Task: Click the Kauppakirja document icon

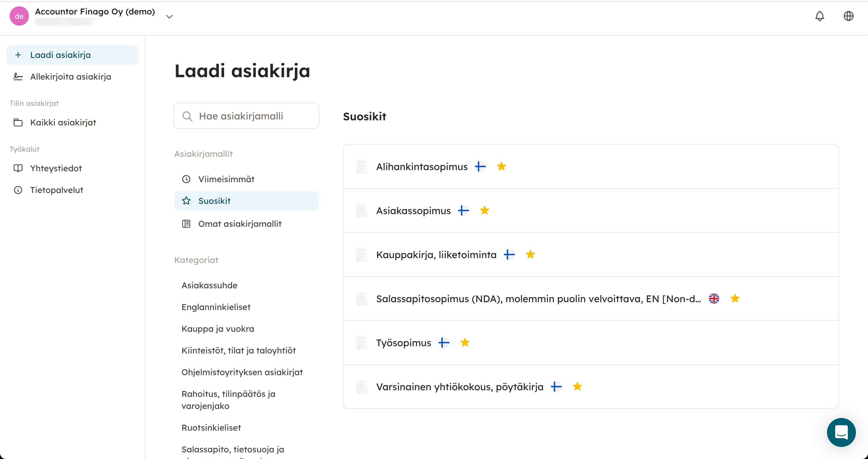Action: [361, 255]
